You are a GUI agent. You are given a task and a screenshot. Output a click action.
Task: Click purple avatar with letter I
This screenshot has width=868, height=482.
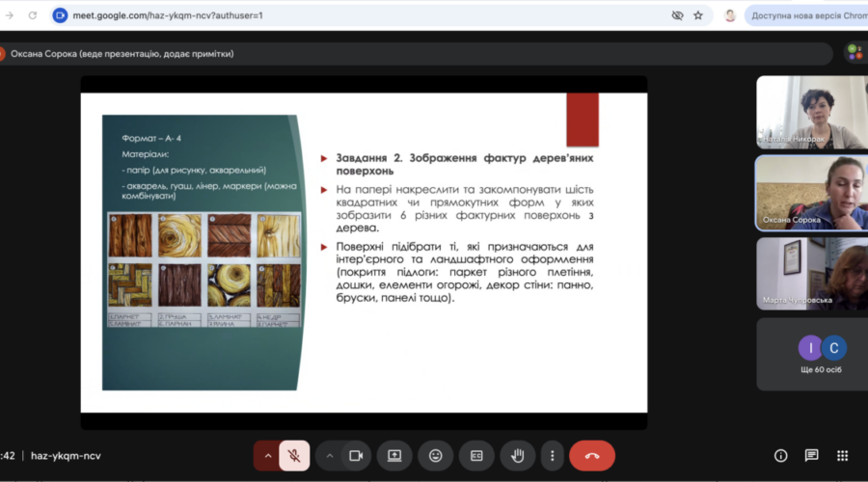[810, 348]
